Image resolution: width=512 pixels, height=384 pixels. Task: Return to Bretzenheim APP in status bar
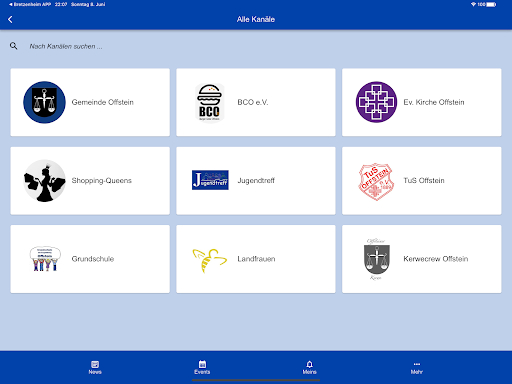tap(30, 4)
